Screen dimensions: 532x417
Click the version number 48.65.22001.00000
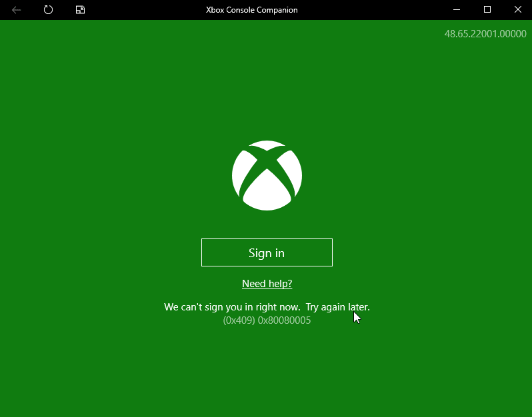click(x=485, y=34)
